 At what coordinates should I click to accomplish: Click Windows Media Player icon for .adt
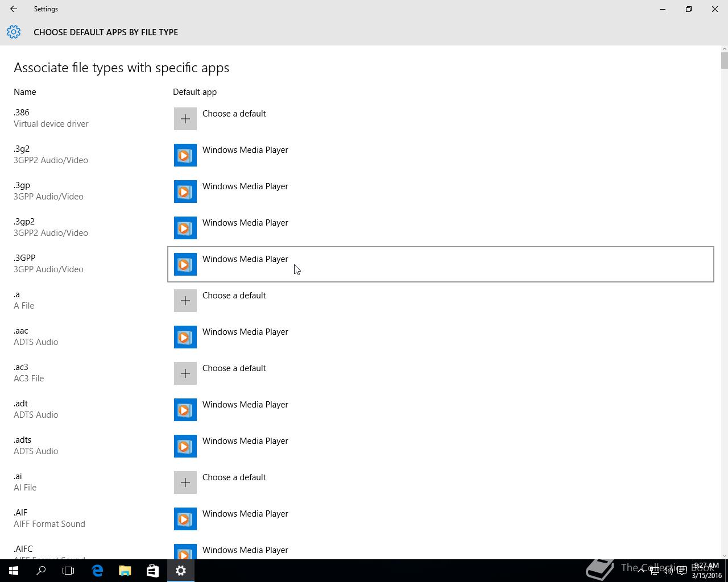tap(185, 410)
